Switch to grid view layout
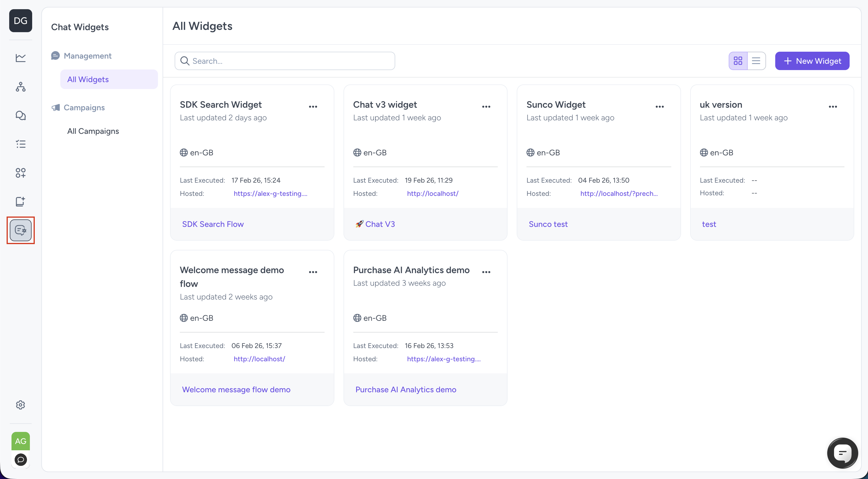 738,61
